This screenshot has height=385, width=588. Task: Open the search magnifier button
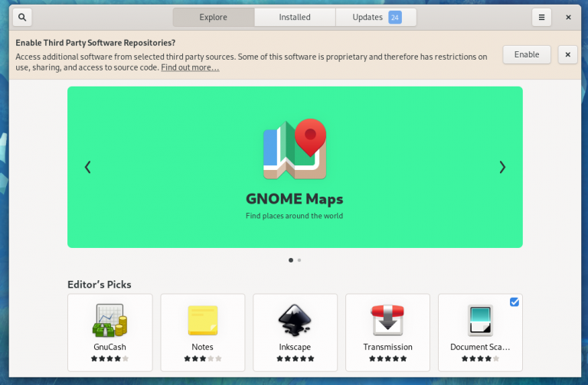[22, 17]
